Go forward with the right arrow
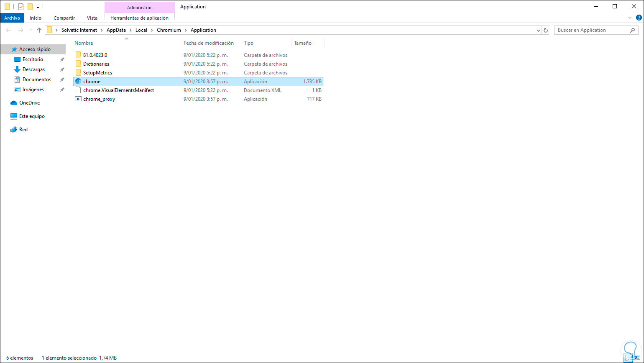 [20, 30]
